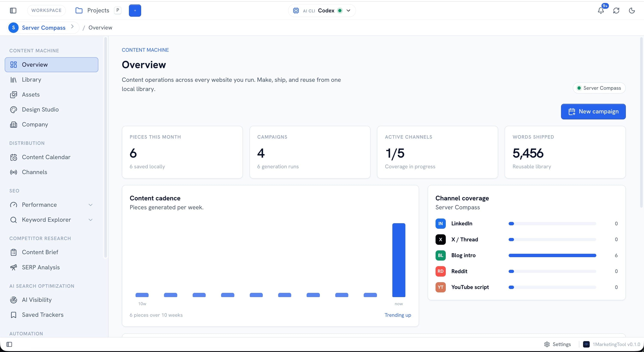This screenshot has height=352, width=644.
Task: Toggle dark mode moon icon
Action: [x=632, y=10]
